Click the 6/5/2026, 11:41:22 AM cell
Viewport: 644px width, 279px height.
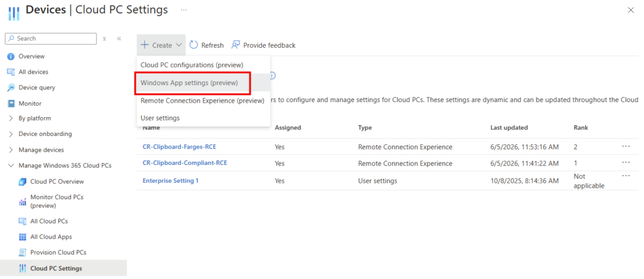525,163
